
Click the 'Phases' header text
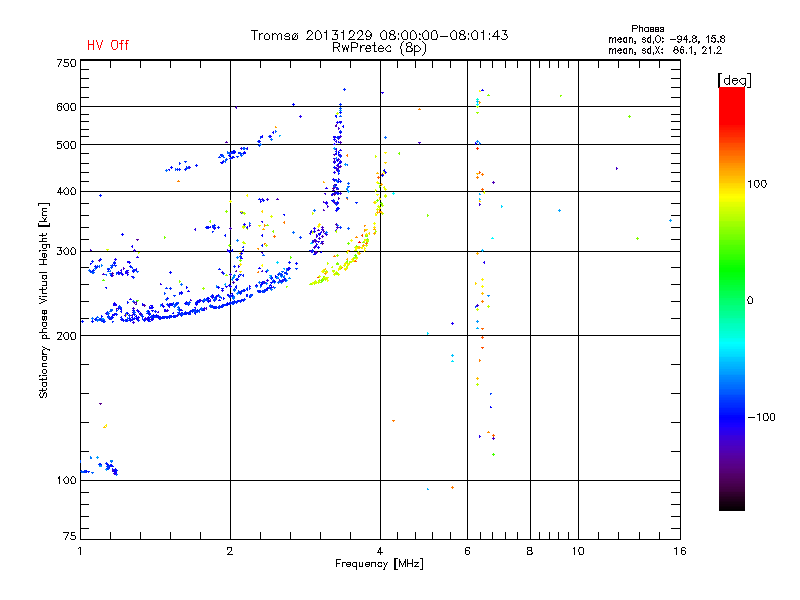pyautogui.click(x=647, y=29)
